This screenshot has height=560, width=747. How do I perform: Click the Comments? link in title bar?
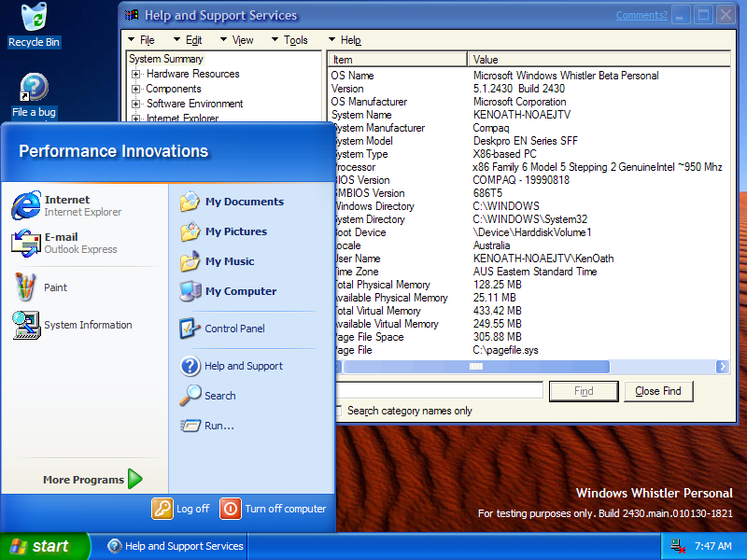641,15
